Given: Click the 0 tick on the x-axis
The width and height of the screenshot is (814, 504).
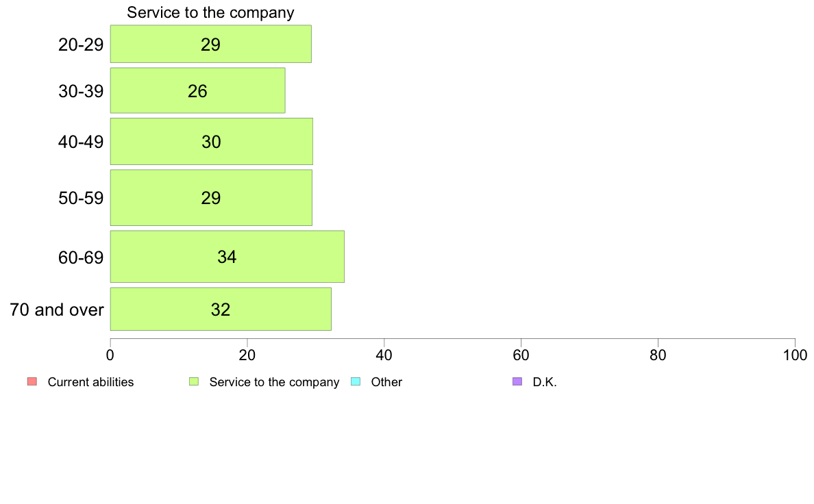Looking at the screenshot, I should coord(110,355).
